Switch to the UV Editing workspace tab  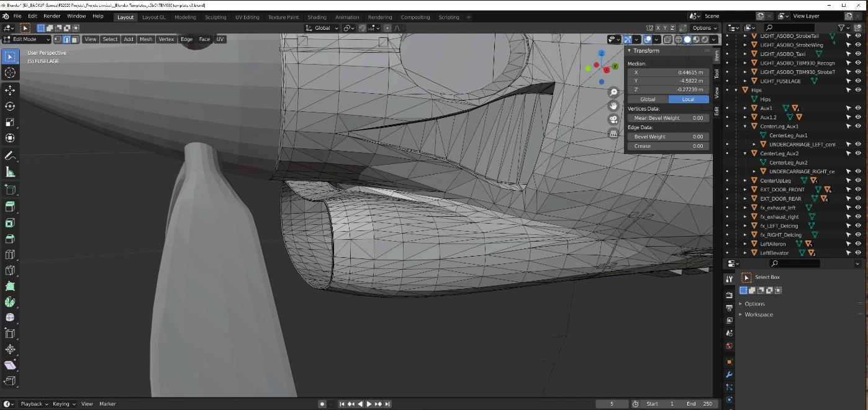click(x=246, y=17)
